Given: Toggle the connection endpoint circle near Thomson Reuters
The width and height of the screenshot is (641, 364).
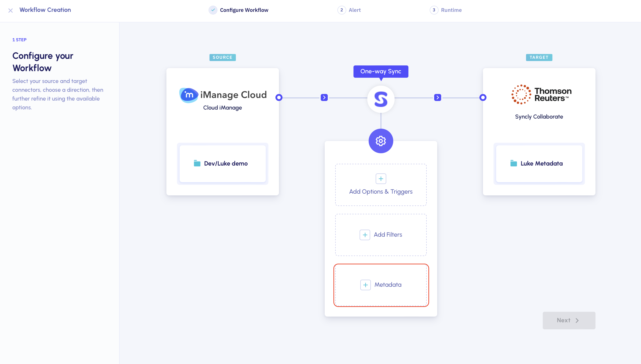Looking at the screenshot, I should [x=483, y=97].
